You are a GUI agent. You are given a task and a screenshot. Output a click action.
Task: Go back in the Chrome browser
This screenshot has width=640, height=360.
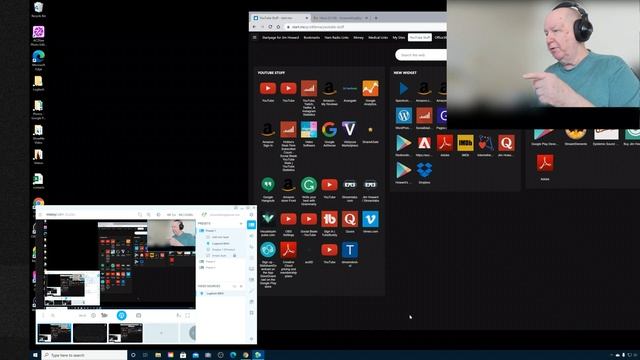point(254,27)
